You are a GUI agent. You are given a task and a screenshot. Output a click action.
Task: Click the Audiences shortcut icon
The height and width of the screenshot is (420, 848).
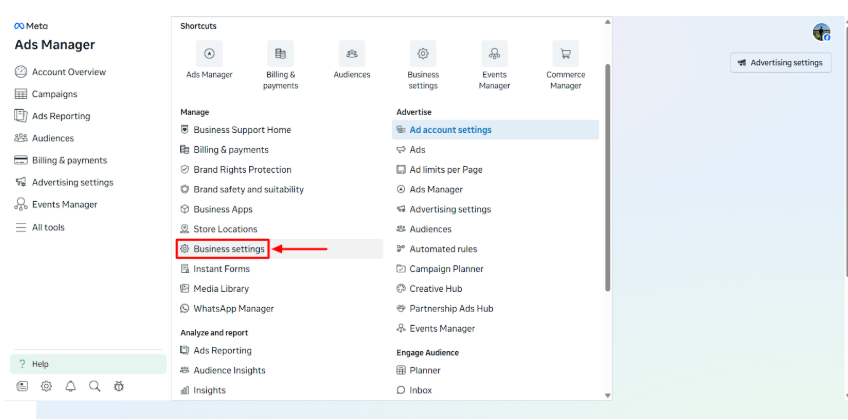pos(351,54)
